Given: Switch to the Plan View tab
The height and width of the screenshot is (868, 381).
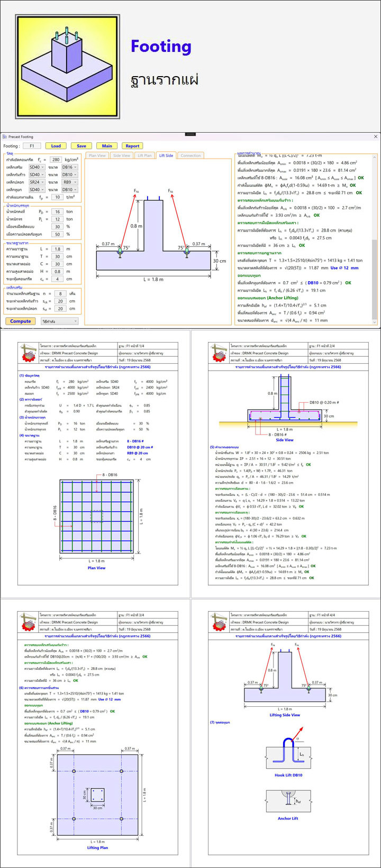Looking at the screenshot, I should tap(97, 155).
